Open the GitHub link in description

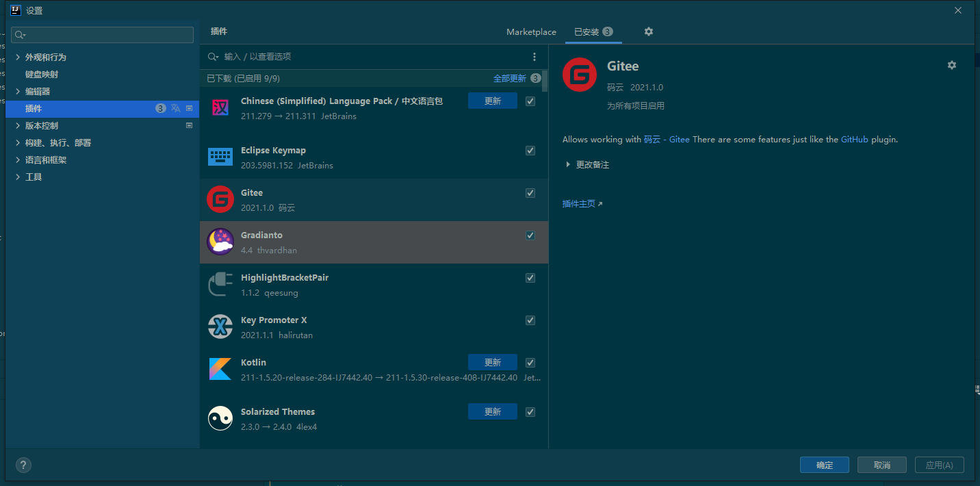(855, 140)
